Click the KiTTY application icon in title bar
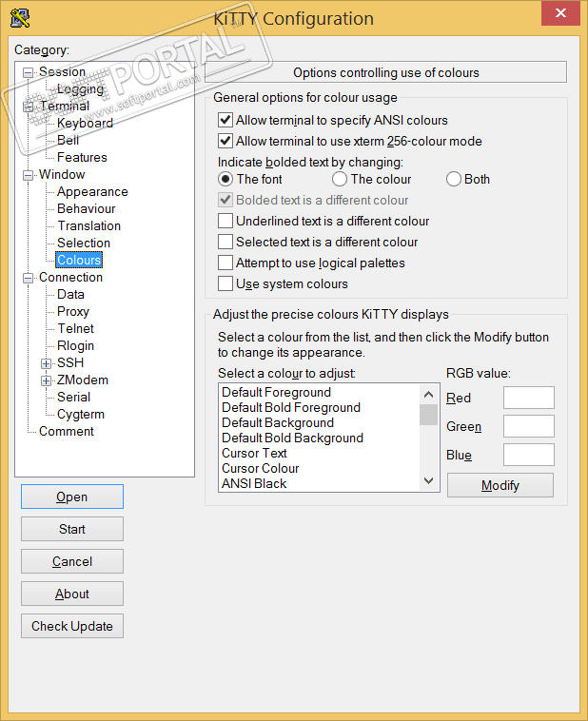588x721 pixels. pyautogui.click(x=20, y=18)
